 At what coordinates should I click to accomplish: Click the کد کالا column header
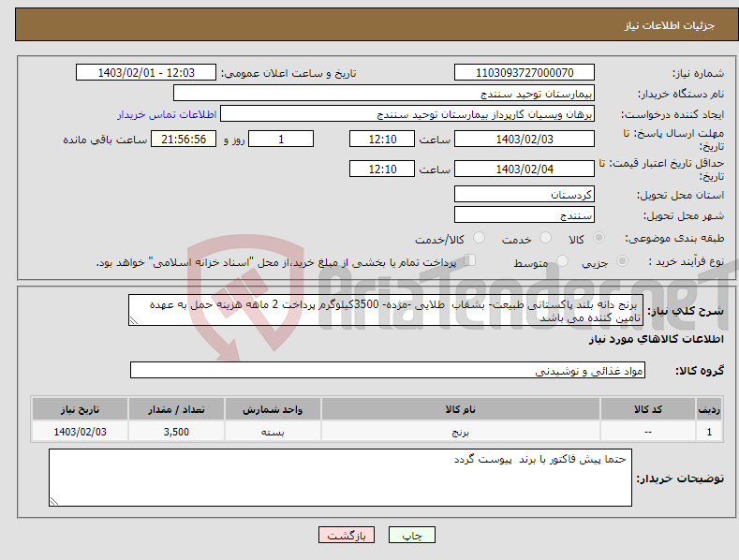coord(648,409)
